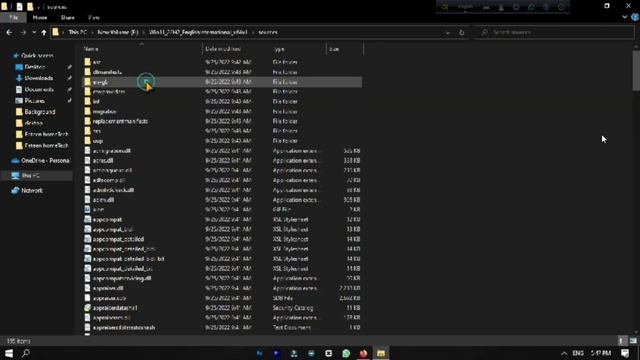Screen dimensions: 640x360
Task: Refresh the current folder listing
Action: [462, 32]
